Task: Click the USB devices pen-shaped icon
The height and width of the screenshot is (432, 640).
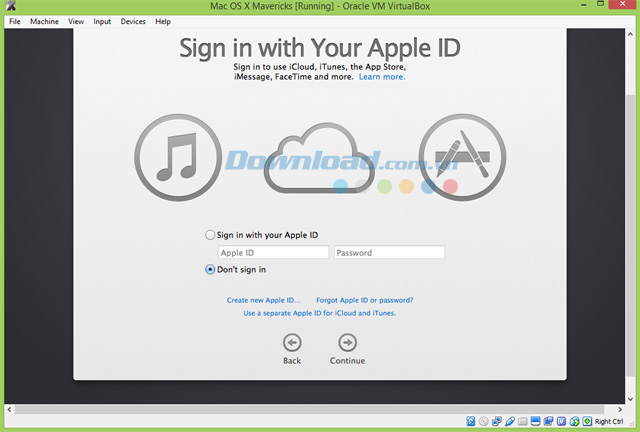Action: point(510,421)
